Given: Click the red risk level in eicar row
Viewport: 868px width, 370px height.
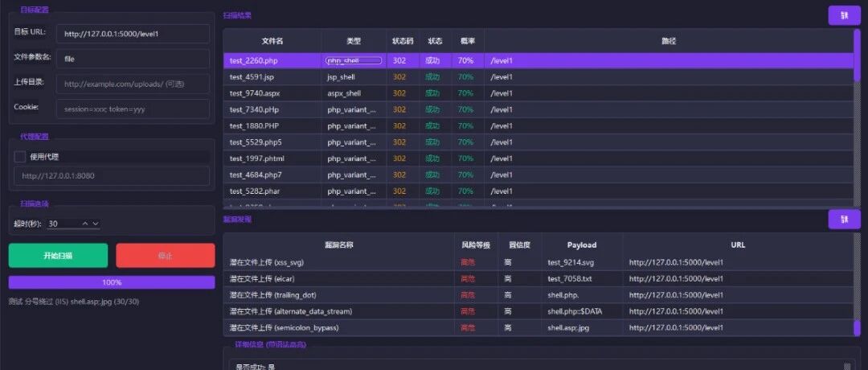Looking at the screenshot, I should pyautogui.click(x=468, y=278).
